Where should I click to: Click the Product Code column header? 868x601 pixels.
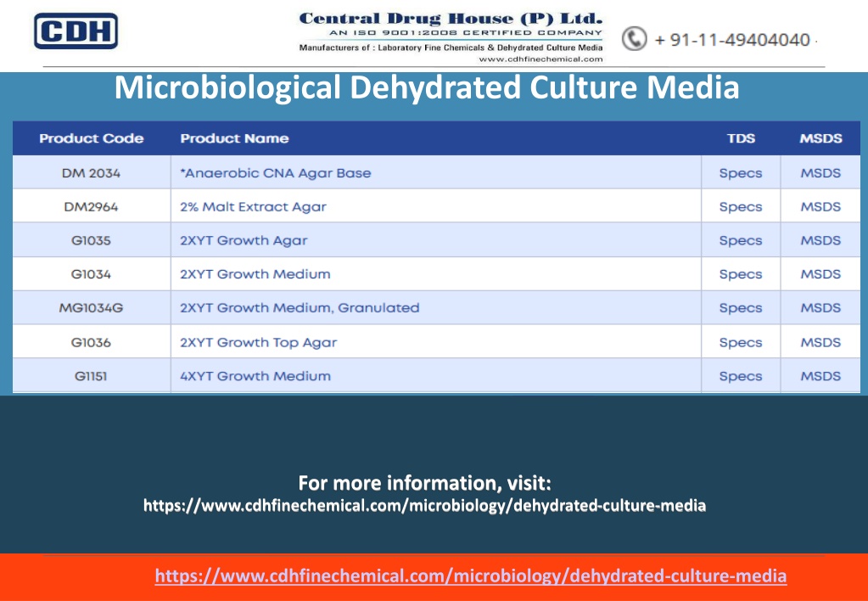tap(92, 138)
